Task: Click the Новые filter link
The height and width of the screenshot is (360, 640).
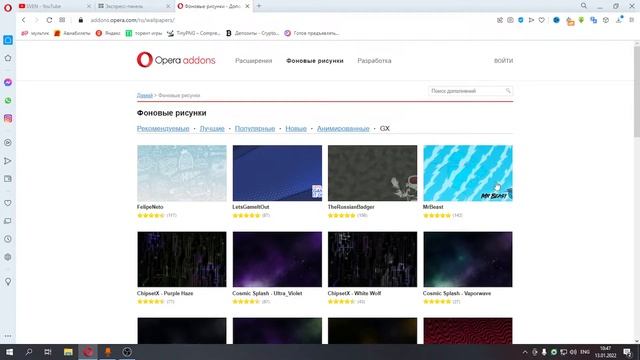Action: pos(296,128)
